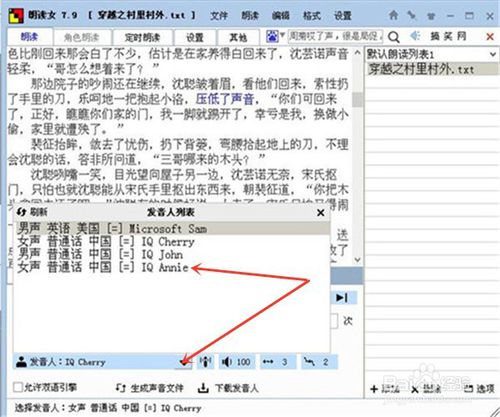Click the speed control showing 3
The height and width of the screenshot is (417, 500).
277,362
